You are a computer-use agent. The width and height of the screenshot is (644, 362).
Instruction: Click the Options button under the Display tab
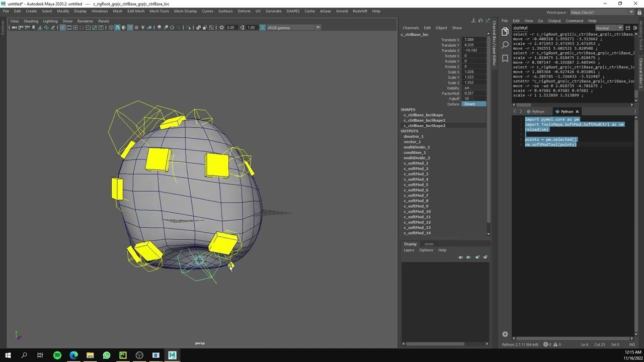pyautogui.click(x=426, y=250)
